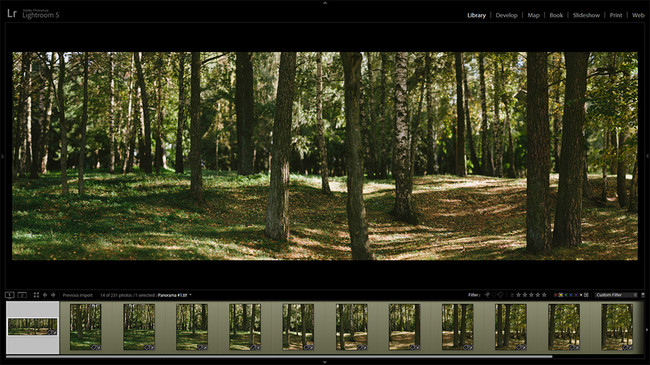
Task: Filter photos with no color label
Action: (586, 295)
